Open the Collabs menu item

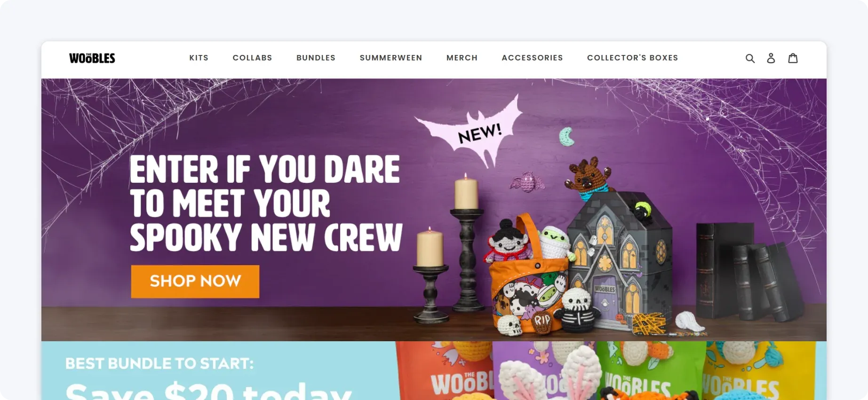click(x=252, y=58)
